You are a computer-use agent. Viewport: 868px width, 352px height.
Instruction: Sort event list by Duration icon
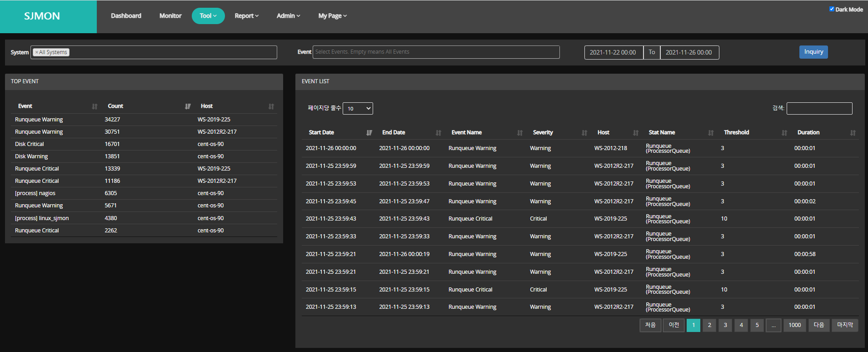point(853,133)
